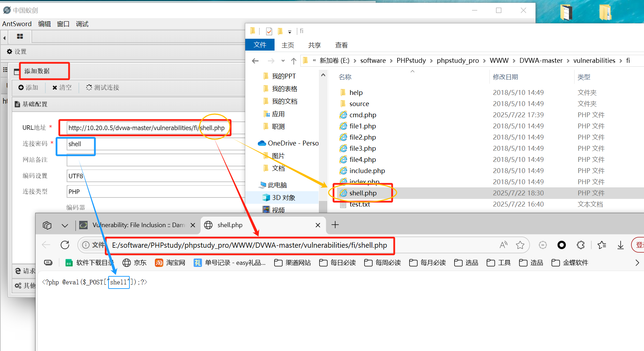
Task: Add page to favorites star icon
Action: pos(520,245)
